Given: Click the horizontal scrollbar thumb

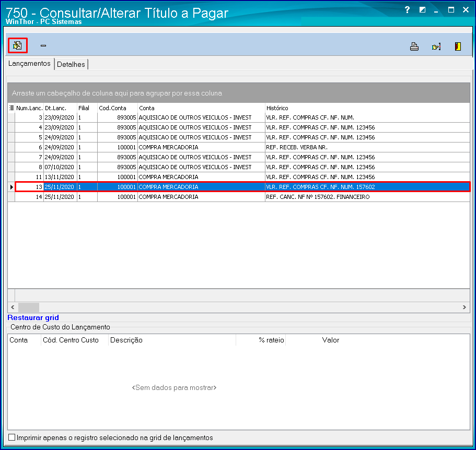Looking at the screenshot, I should pyautogui.click(x=29, y=307).
